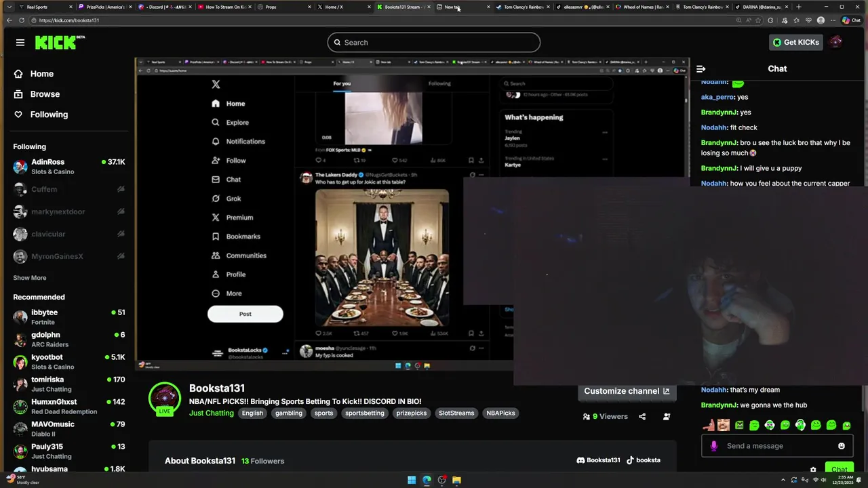This screenshot has width=868, height=488.
Task: Collapse chat panel with arrow icon
Action: coord(701,68)
